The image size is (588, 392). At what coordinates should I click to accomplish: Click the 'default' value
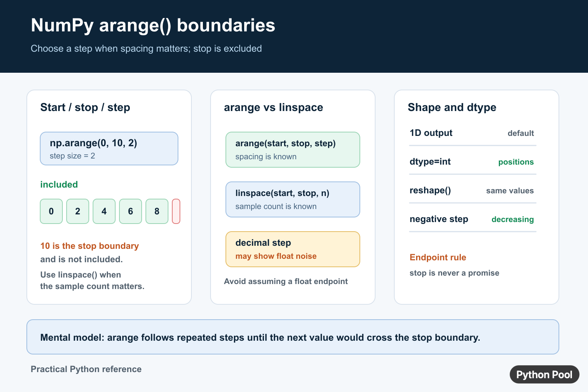(x=521, y=133)
